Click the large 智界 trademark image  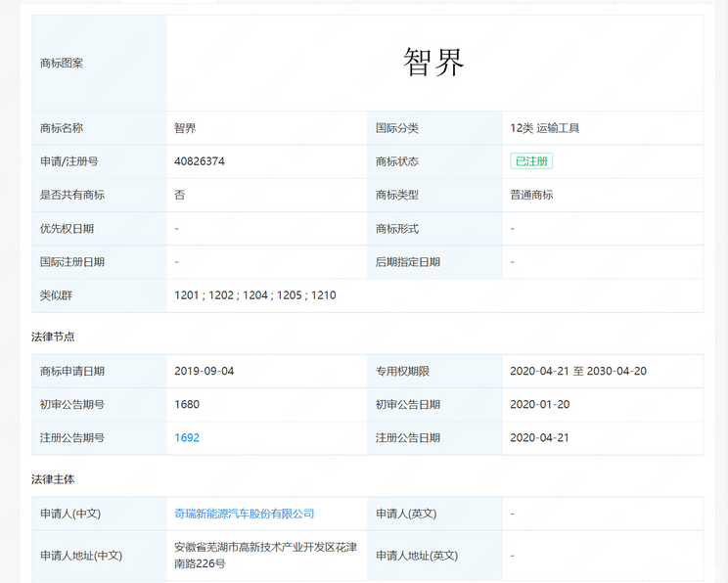[x=433, y=63]
